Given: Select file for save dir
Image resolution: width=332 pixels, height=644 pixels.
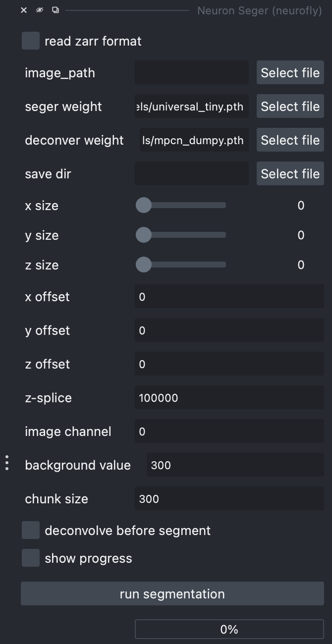Looking at the screenshot, I should [290, 174].
